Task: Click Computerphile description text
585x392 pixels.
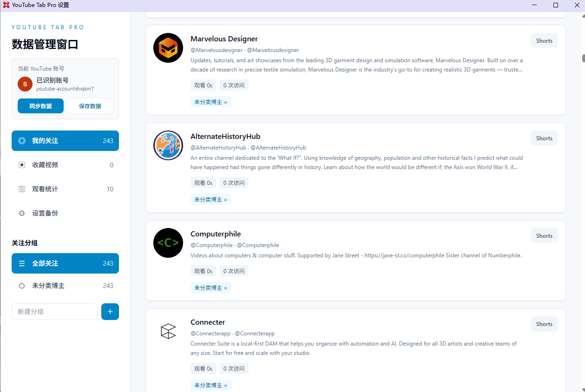Action: (356, 255)
